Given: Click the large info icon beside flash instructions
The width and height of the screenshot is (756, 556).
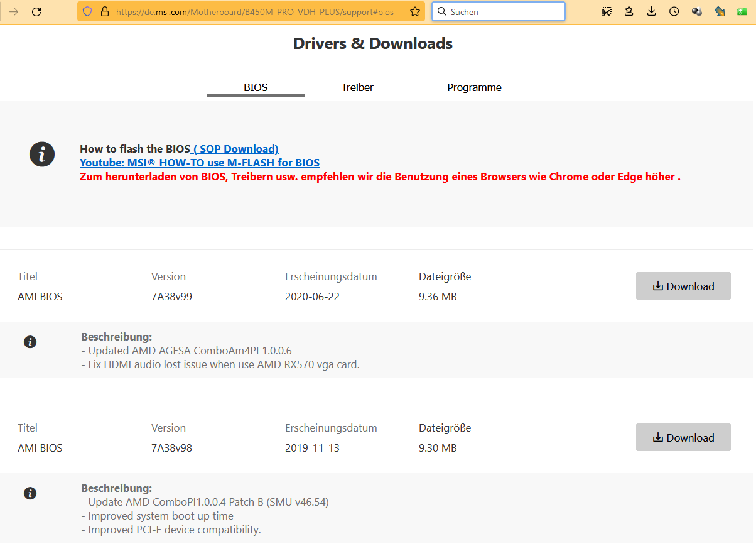Looking at the screenshot, I should pyautogui.click(x=42, y=154).
